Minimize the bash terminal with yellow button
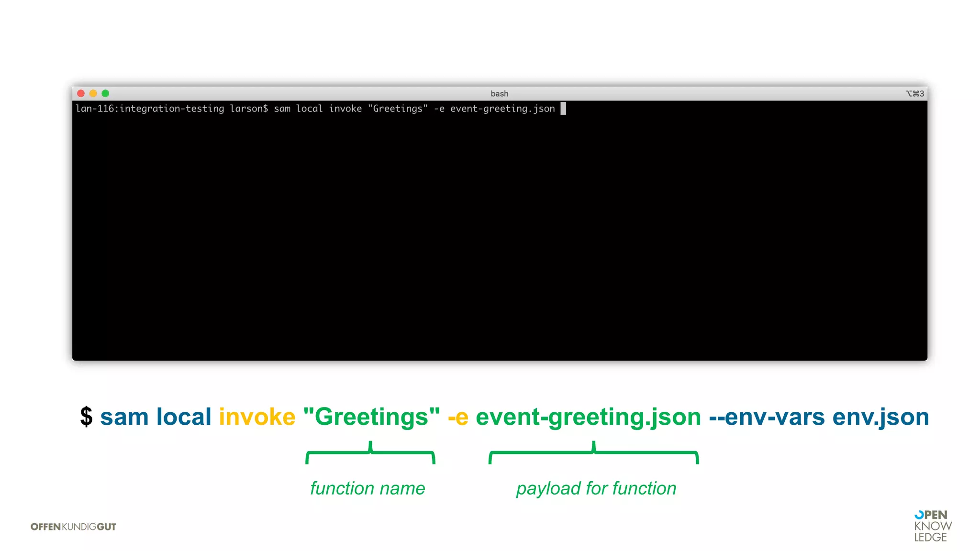980x551 pixels. (93, 93)
